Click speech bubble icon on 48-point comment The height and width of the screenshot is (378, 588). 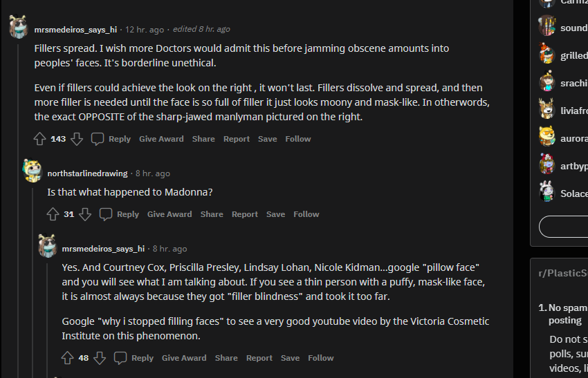tap(120, 358)
